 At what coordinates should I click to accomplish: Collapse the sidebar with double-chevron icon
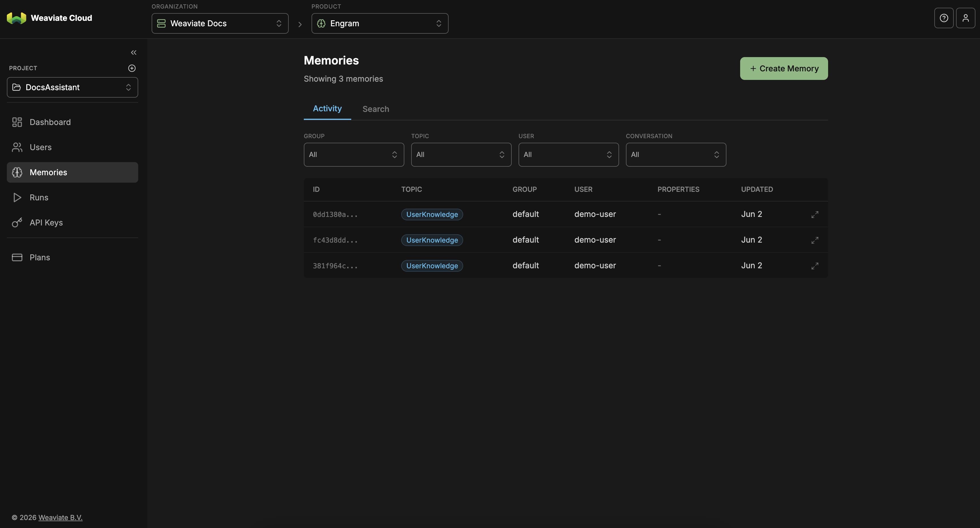point(134,53)
